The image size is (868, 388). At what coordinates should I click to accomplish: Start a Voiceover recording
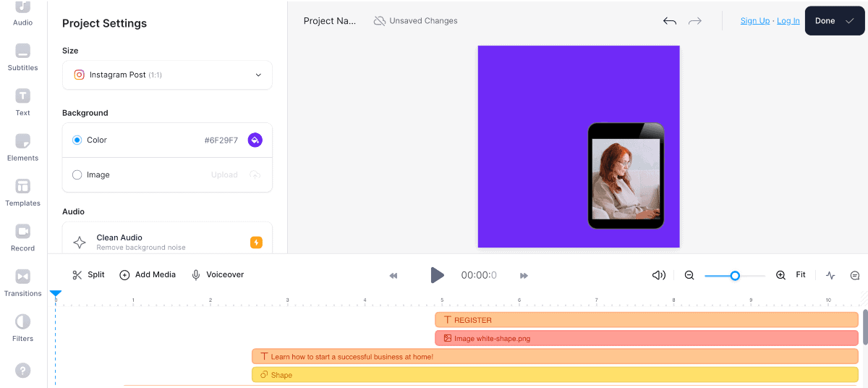(217, 275)
